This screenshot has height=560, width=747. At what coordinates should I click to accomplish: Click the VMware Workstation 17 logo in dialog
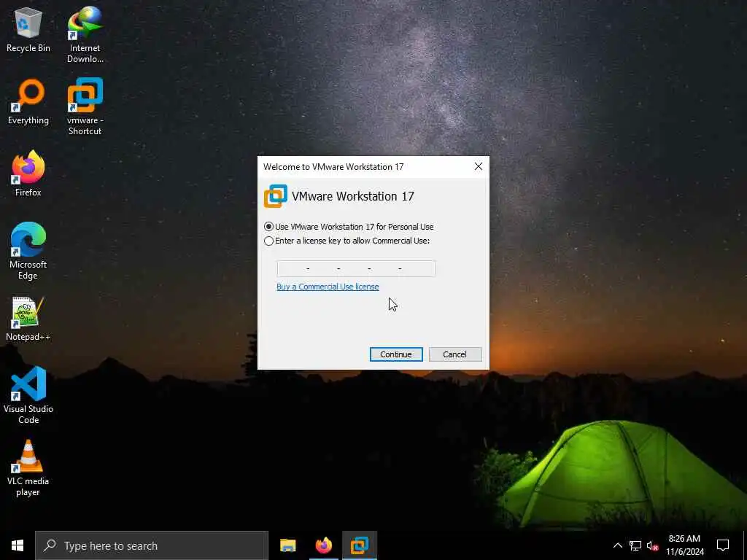click(x=275, y=196)
